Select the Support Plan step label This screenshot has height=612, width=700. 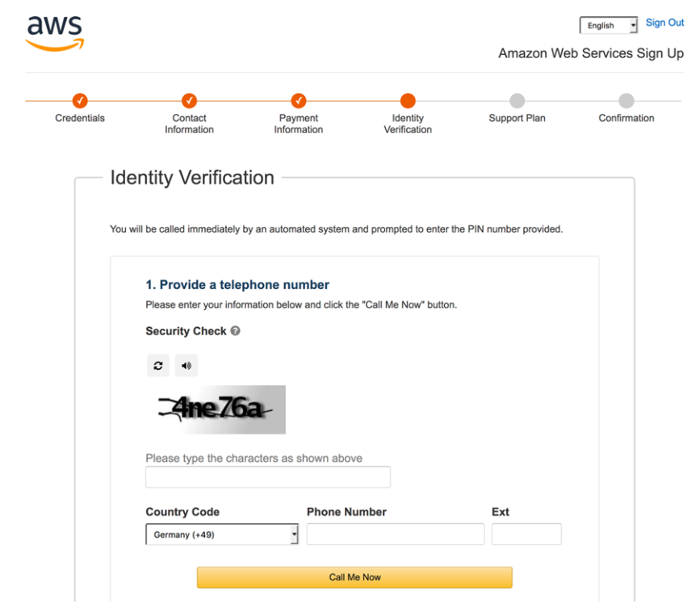click(x=517, y=118)
